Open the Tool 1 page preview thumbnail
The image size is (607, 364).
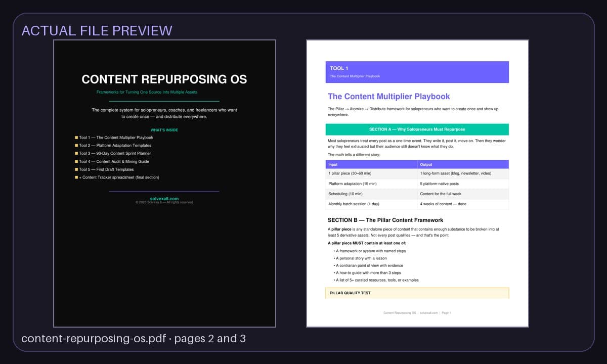coord(417,184)
